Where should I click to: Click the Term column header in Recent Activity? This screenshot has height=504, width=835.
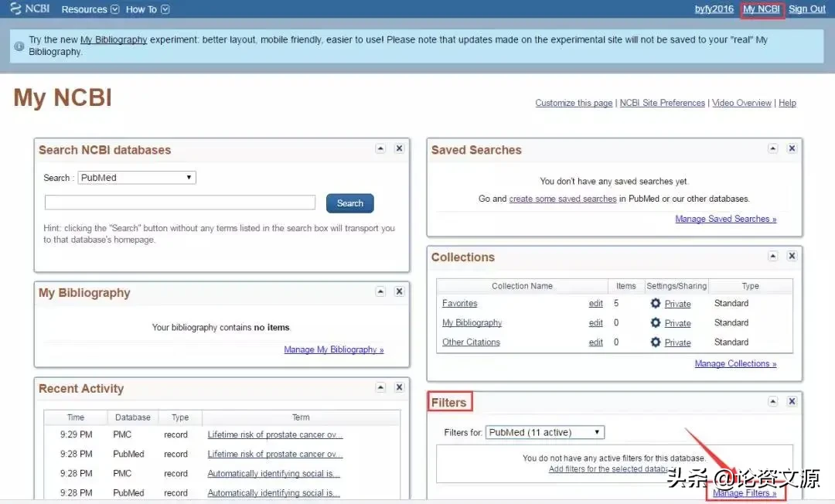pos(301,417)
